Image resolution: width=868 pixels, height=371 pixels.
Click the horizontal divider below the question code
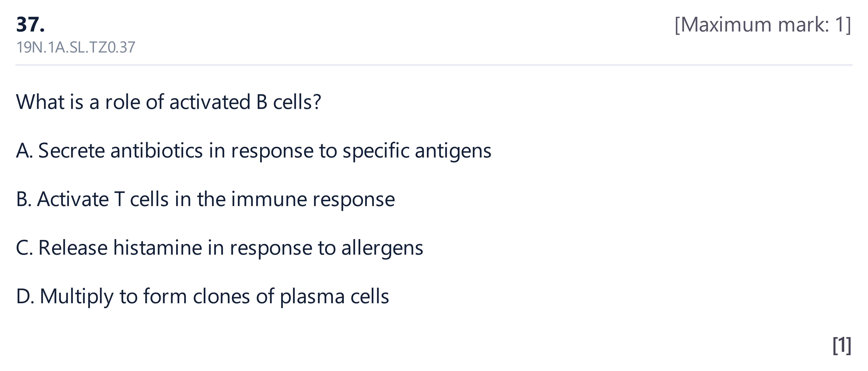(434, 65)
